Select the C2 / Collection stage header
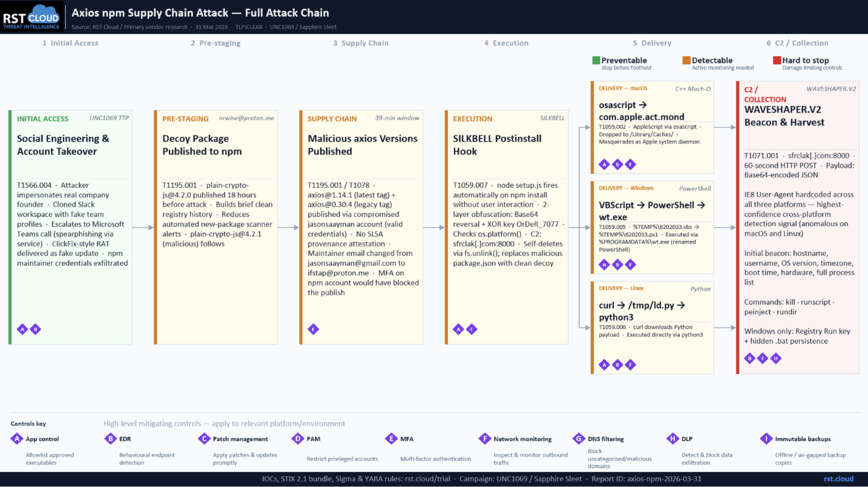The height and width of the screenshot is (487, 868). [x=797, y=43]
